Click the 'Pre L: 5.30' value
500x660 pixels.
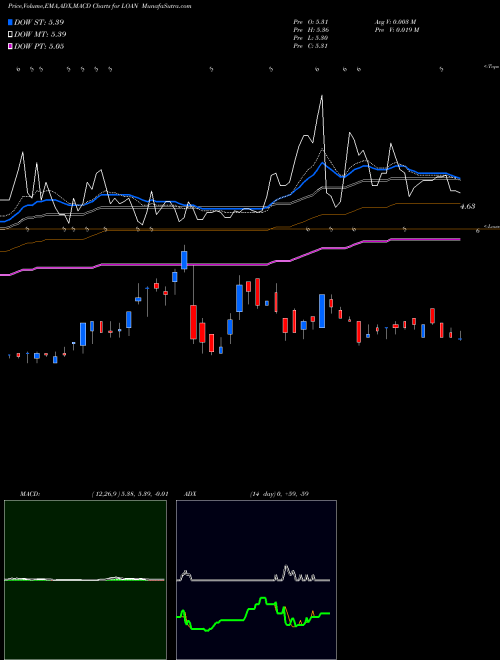(x=311, y=38)
